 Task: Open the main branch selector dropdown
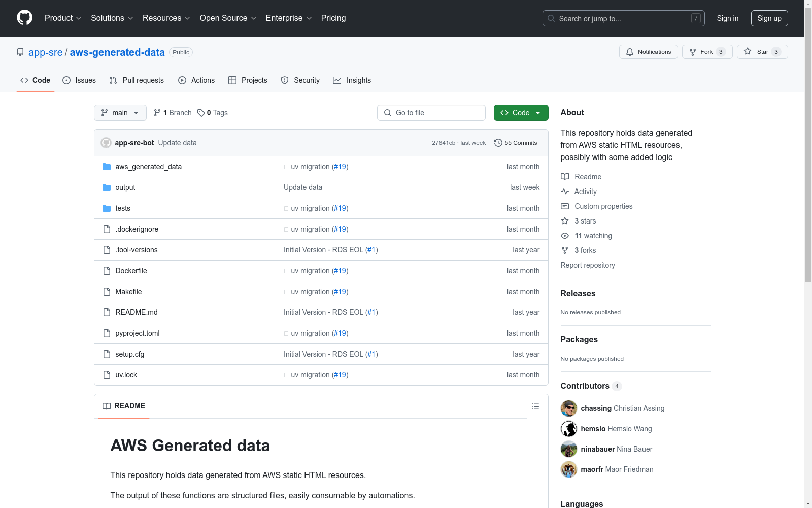click(120, 113)
